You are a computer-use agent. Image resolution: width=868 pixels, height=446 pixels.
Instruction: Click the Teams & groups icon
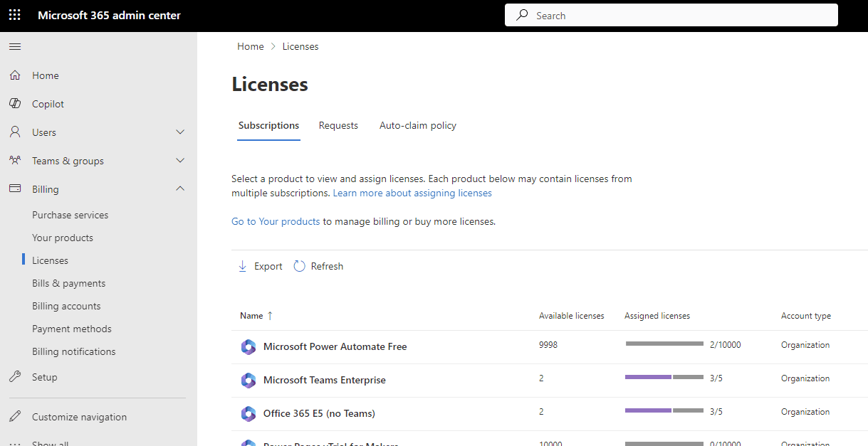tap(15, 161)
